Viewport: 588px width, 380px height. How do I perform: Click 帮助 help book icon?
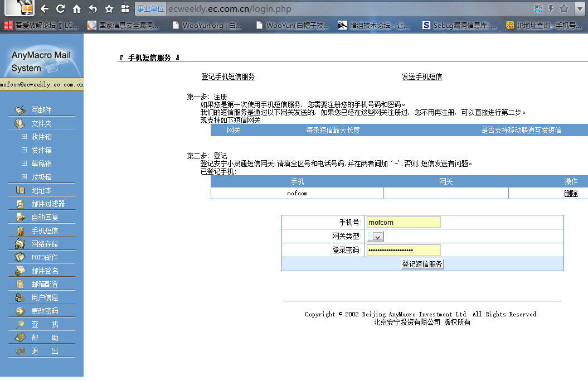tap(20, 338)
